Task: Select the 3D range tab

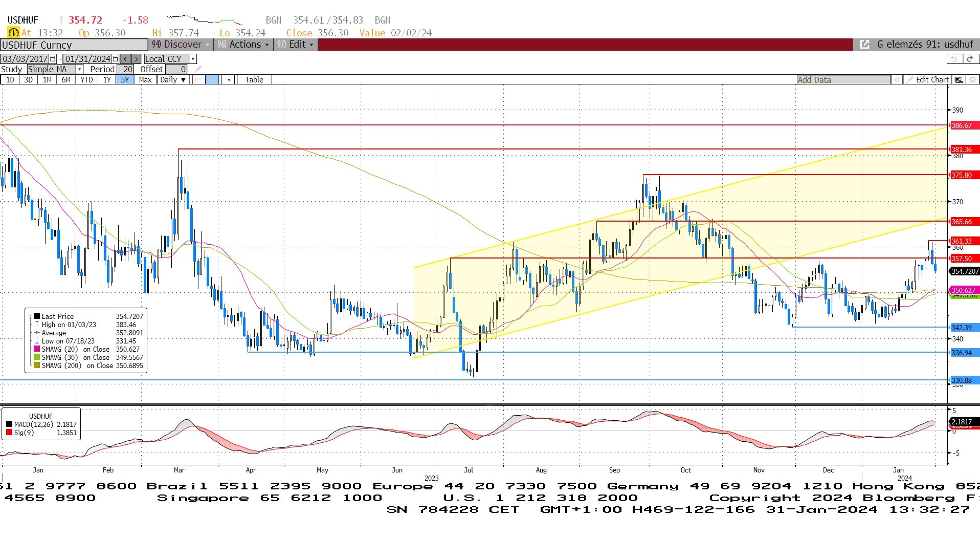Action: [28, 80]
